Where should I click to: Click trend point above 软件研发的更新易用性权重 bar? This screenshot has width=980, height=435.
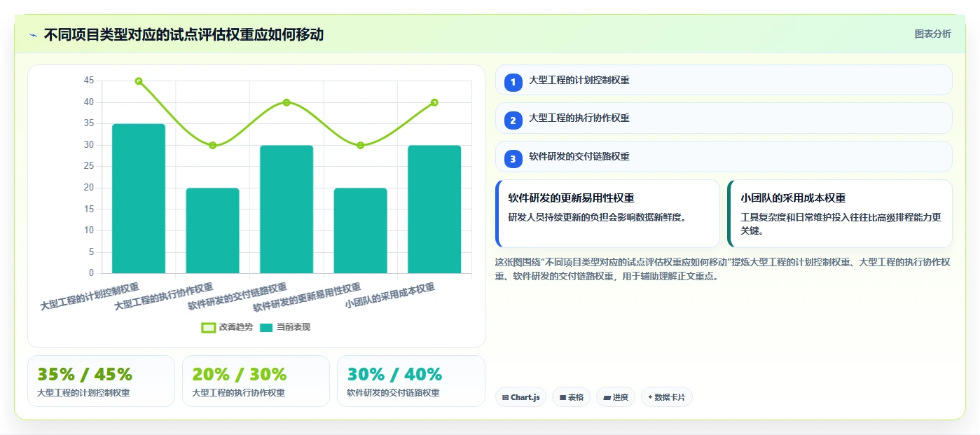[x=361, y=145]
